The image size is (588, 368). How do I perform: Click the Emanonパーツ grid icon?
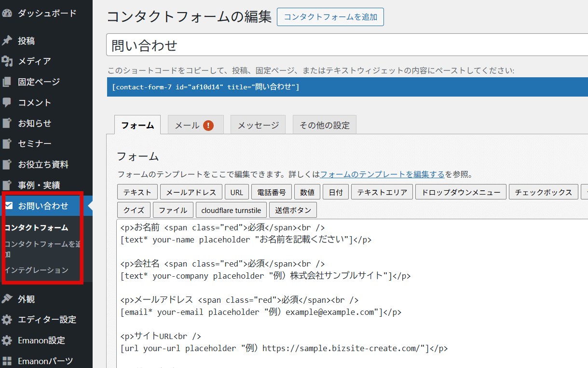pos(7,361)
